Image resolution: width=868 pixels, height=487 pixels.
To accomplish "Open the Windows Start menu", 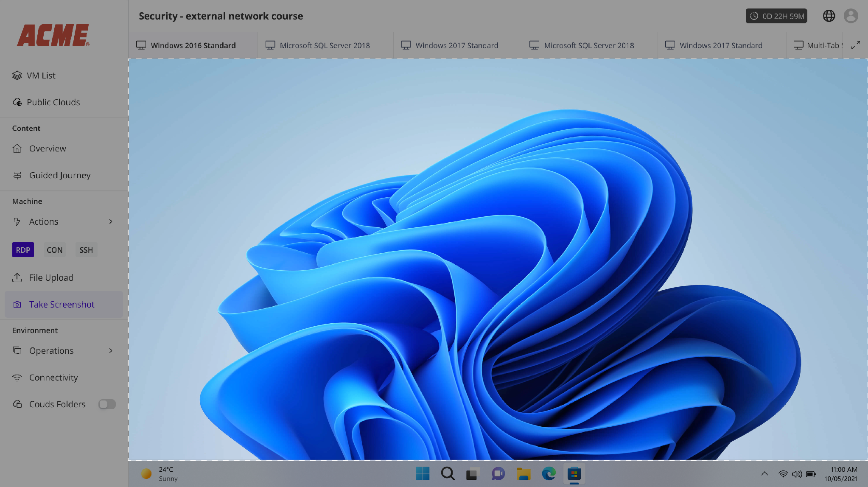I will [423, 473].
